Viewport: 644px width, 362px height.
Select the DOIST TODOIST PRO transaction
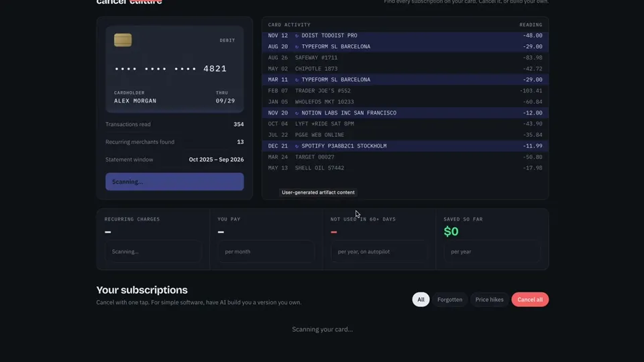(405, 36)
